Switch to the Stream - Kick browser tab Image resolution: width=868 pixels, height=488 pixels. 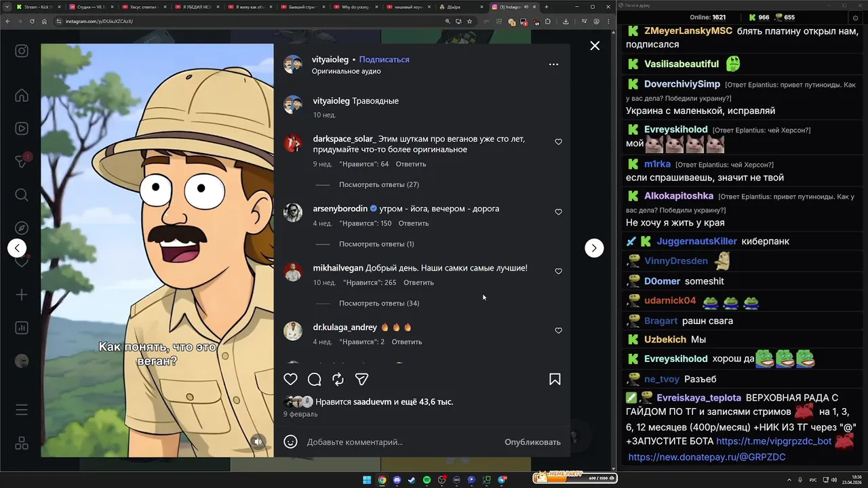pyautogui.click(x=37, y=7)
